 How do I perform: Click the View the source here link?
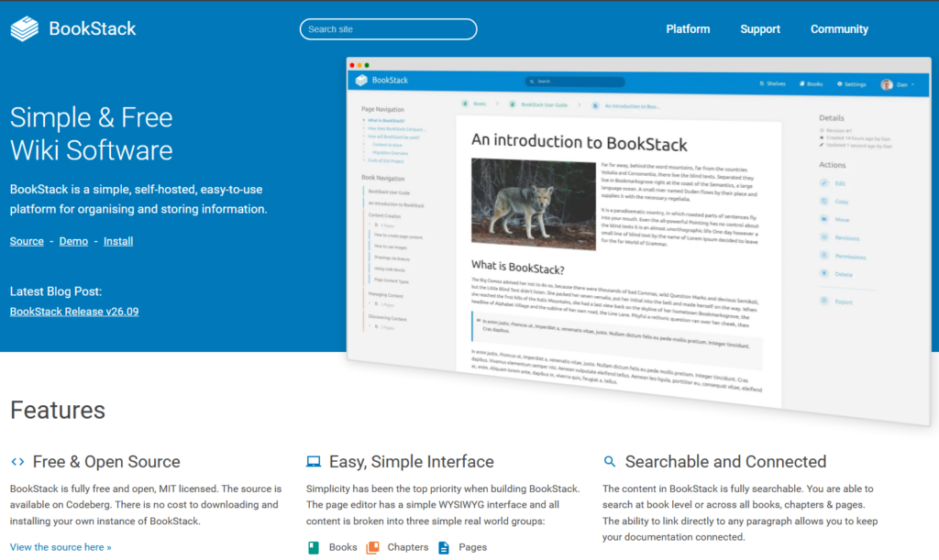(61, 547)
